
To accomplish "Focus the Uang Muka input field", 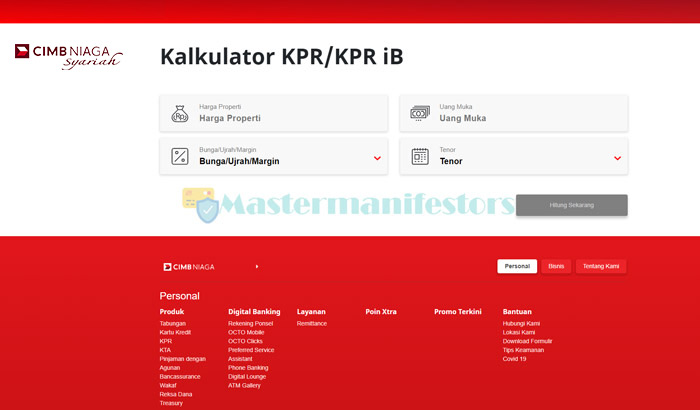I will [514, 113].
